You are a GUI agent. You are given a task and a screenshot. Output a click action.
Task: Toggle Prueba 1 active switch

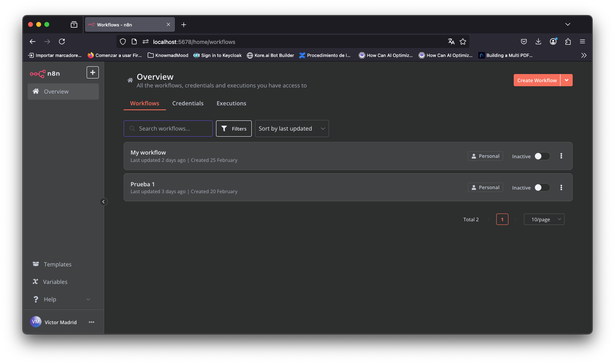(542, 187)
